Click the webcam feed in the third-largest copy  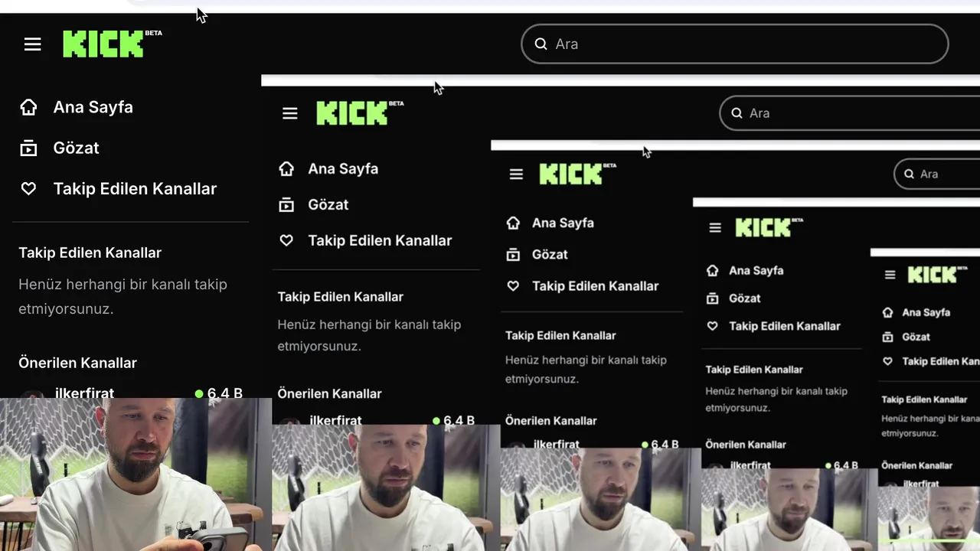(600, 499)
